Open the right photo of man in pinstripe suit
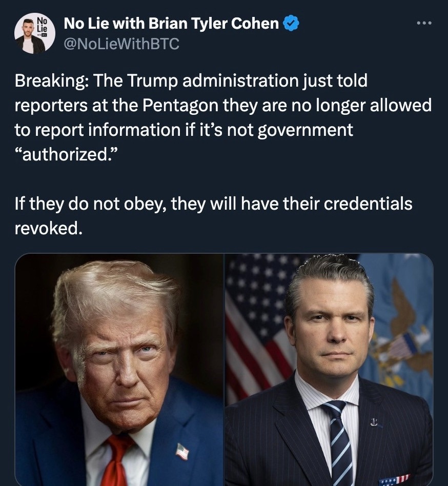The width and height of the screenshot is (448, 486). tap(329, 370)
